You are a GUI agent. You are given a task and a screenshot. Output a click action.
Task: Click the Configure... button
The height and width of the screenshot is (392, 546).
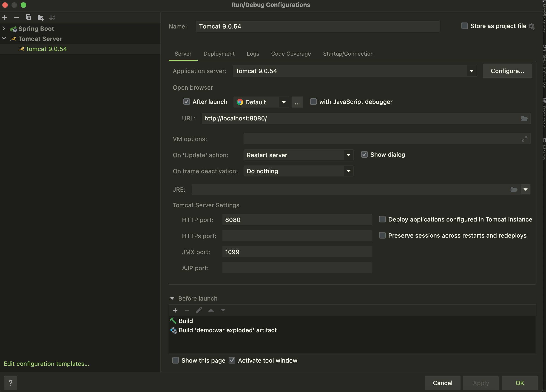pos(507,71)
